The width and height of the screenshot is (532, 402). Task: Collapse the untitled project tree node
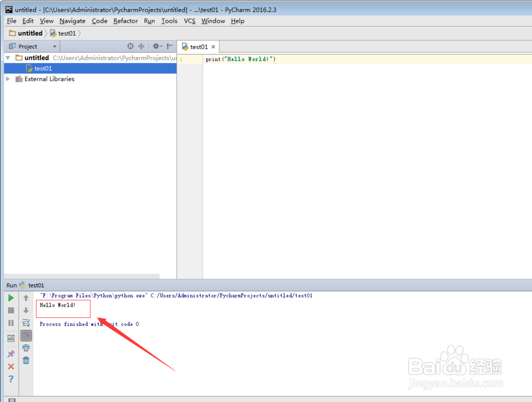coord(8,58)
